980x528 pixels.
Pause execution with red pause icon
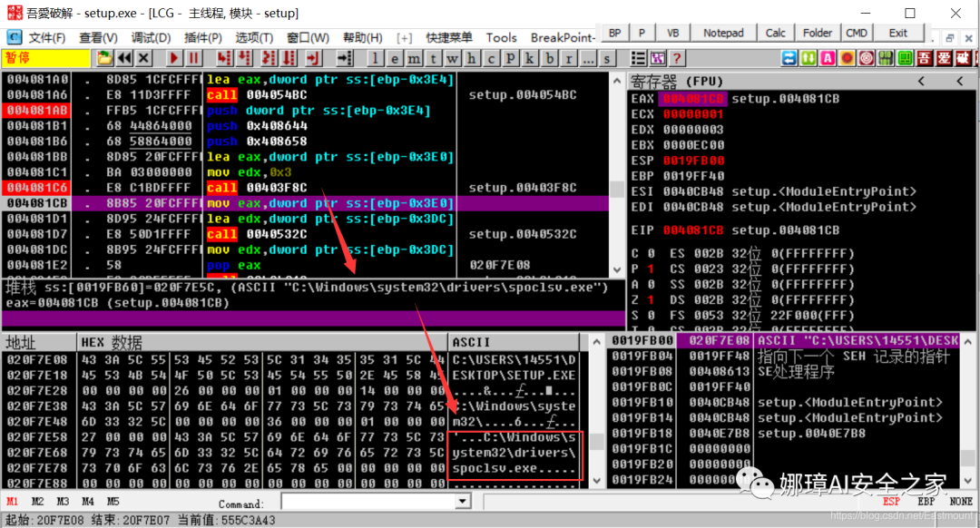[193, 58]
